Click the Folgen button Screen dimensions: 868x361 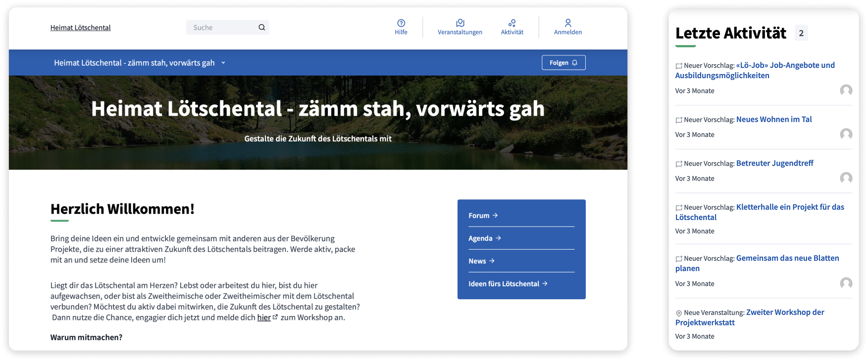(x=563, y=63)
